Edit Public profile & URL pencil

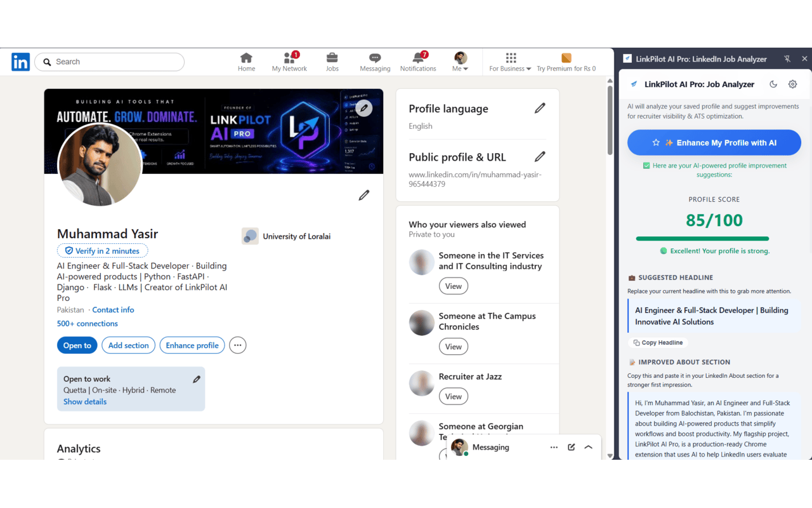[540, 156]
